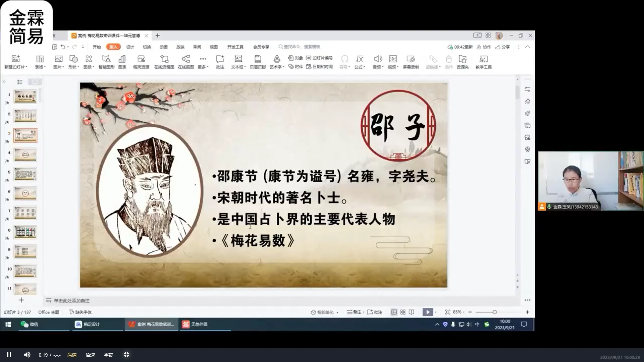Image resolution: width=644 pixels, height=362 pixels.
Task: Open the 资源夹 resource folder icon
Action: 463,59
